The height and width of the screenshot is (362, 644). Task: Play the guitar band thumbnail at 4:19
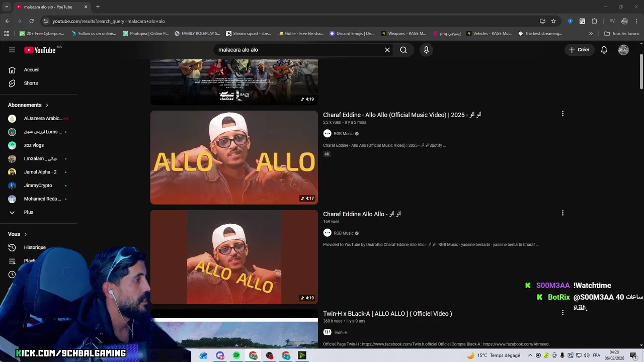234,82
